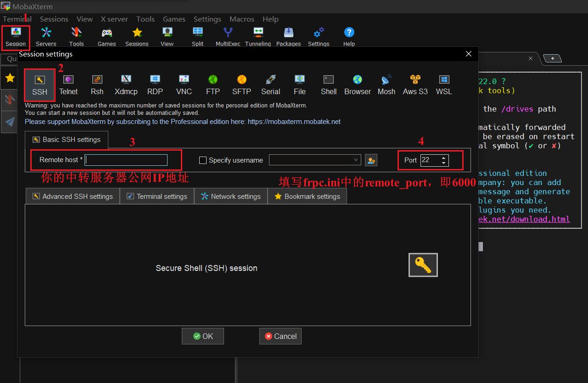This screenshot has height=383, width=588.
Task: Close the current terminal tab
Action: (531, 58)
